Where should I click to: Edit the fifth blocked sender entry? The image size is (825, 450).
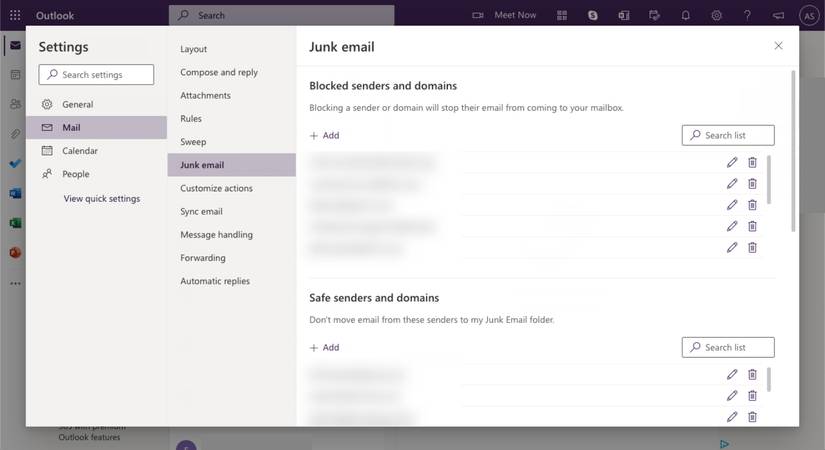pos(732,247)
